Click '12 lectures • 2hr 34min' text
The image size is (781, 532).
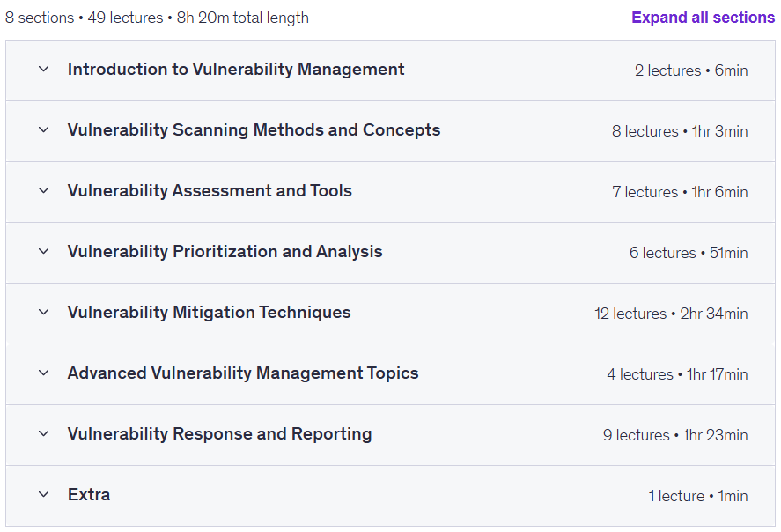[671, 314]
